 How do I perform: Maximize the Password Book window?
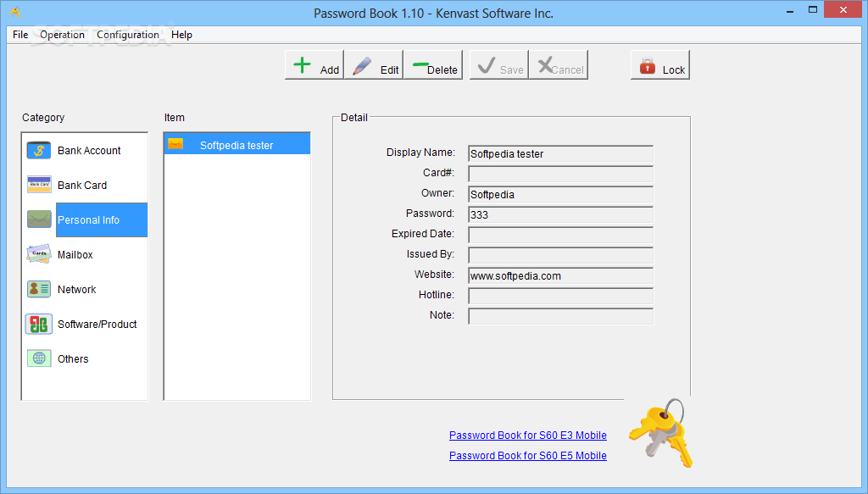coord(813,10)
